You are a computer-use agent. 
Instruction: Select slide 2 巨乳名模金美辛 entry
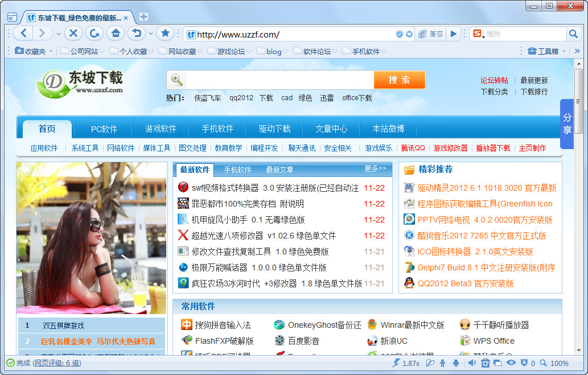(x=92, y=341)
